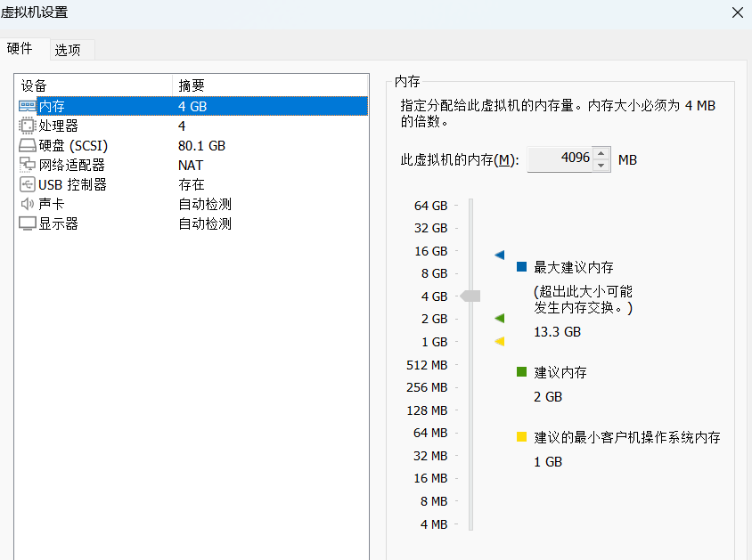The image size is (752, 560).
Task: Click the 存在 USB summary value
Action: [192, 184]
